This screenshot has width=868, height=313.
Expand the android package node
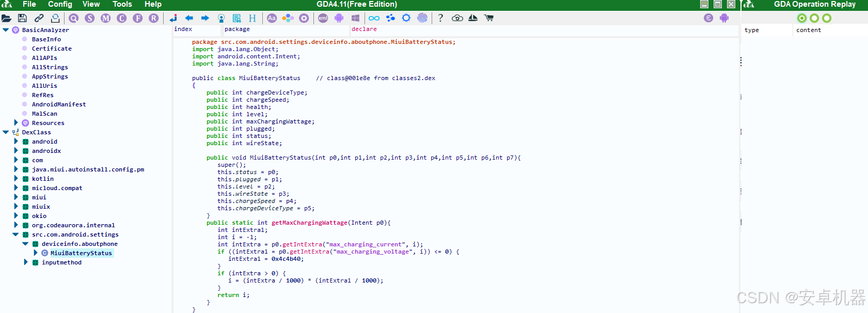[15, 142]
